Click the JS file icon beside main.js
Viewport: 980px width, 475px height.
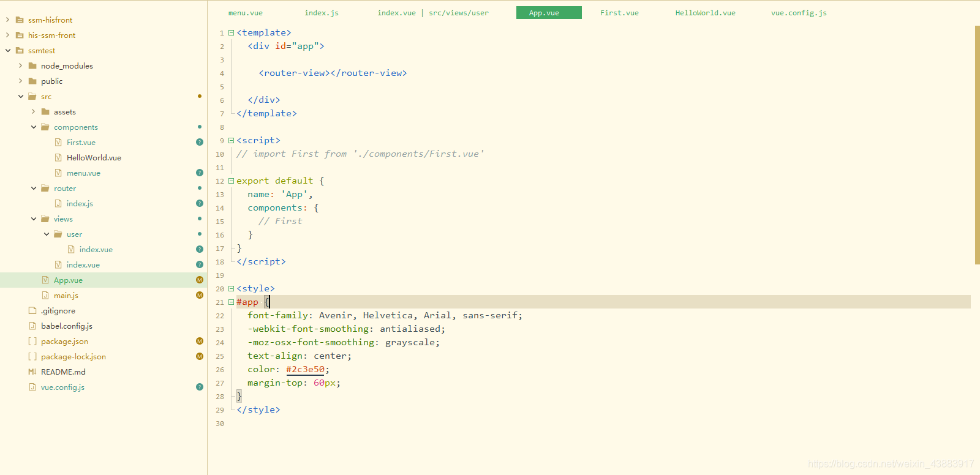pos(45,296)
